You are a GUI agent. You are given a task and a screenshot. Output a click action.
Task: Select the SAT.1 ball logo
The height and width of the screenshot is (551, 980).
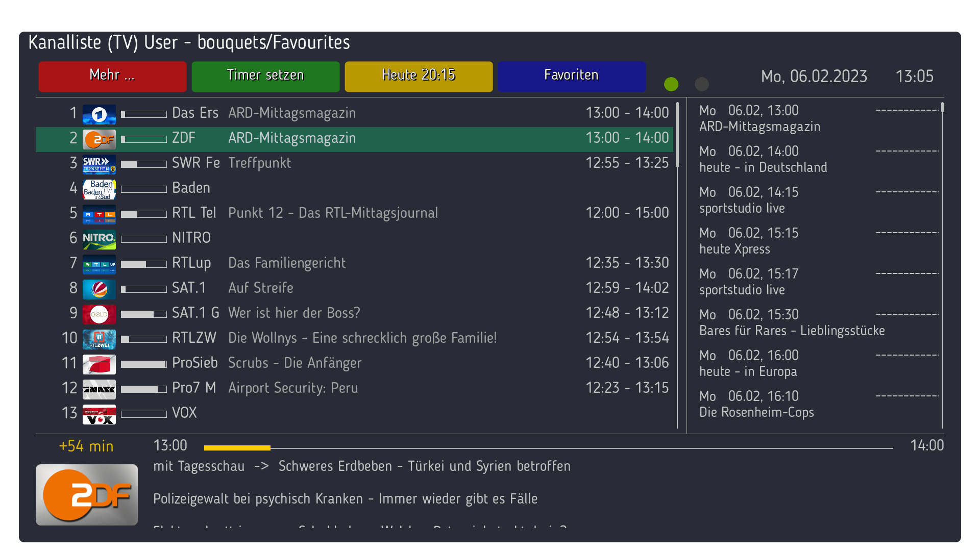[x=99, y=289]
